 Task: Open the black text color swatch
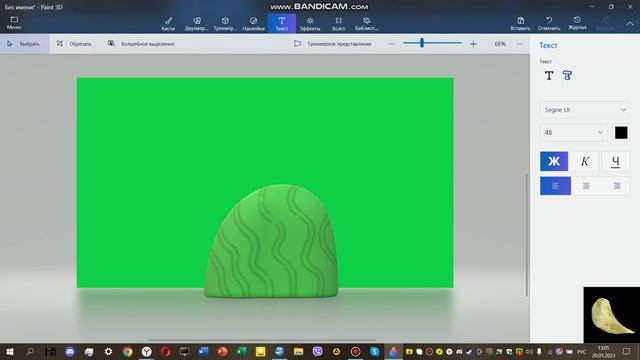pos(621,133)
